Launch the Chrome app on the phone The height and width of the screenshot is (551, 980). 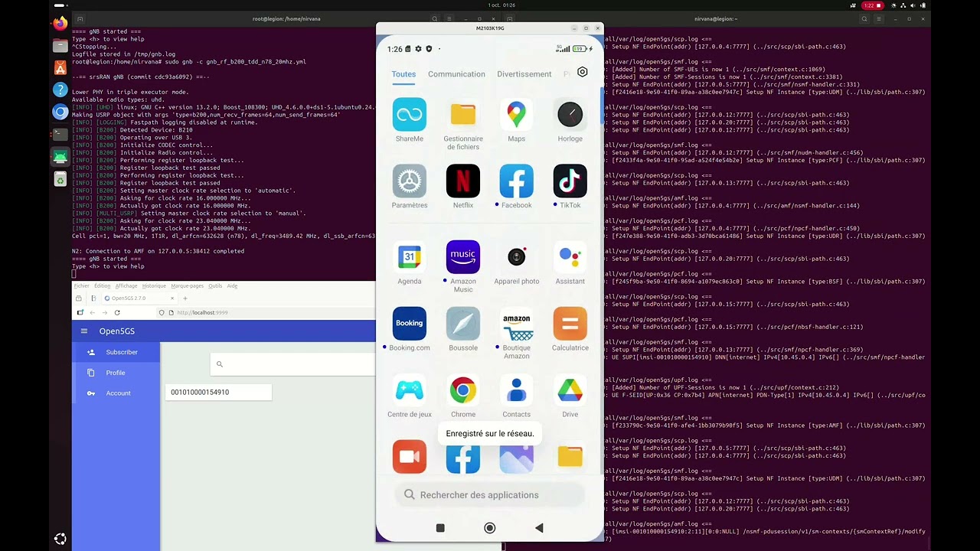[x=463, y=390]
